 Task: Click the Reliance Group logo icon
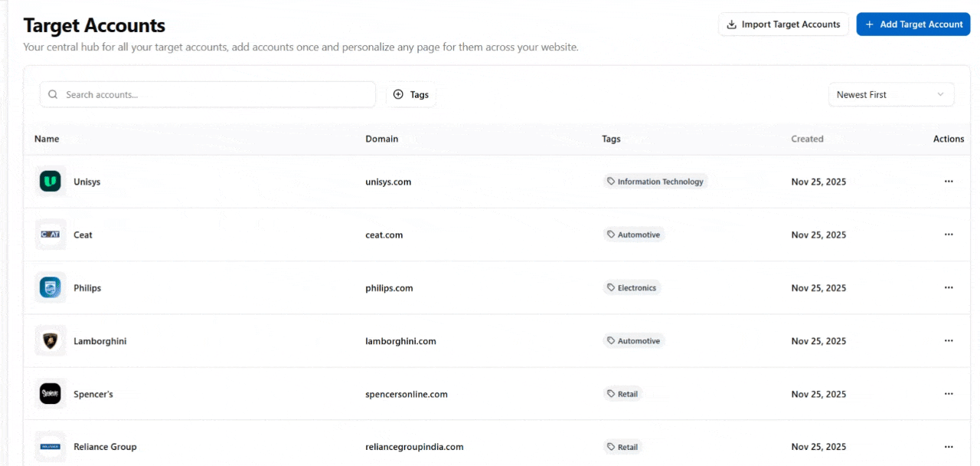(x=51, y=447)
